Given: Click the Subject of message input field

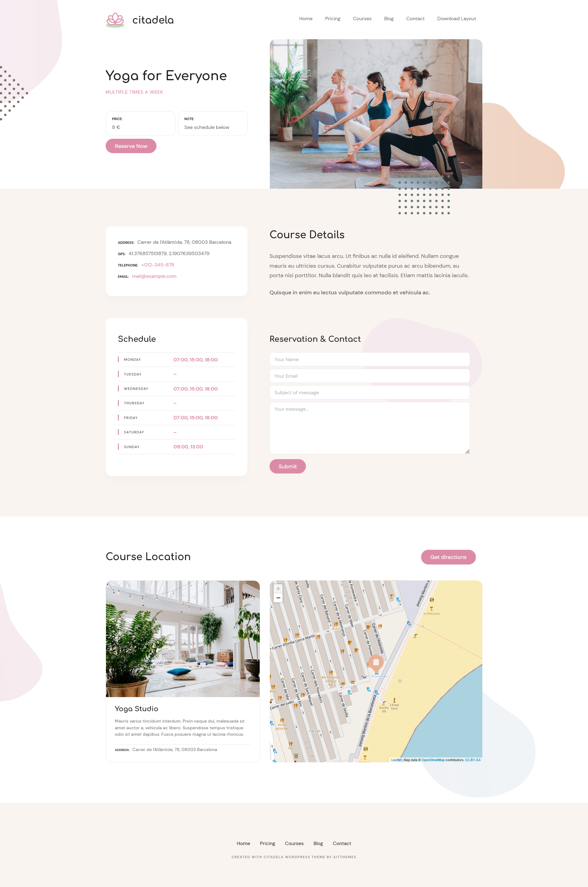Looking at the screenshot, I should pos(369,392).
